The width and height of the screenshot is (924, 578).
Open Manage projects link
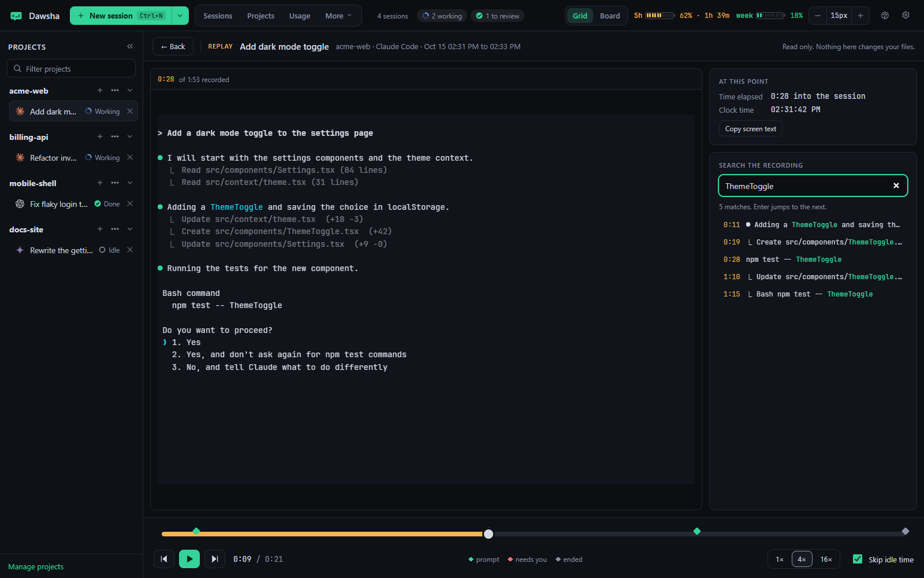36,566
